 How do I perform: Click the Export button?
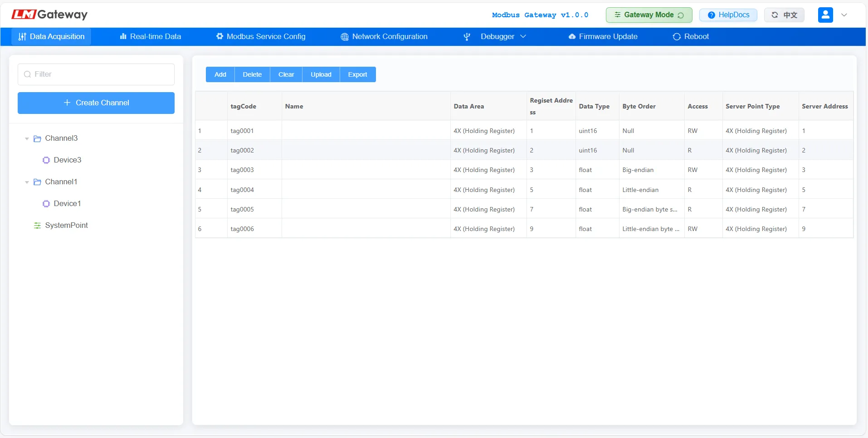tap(357, 74)
